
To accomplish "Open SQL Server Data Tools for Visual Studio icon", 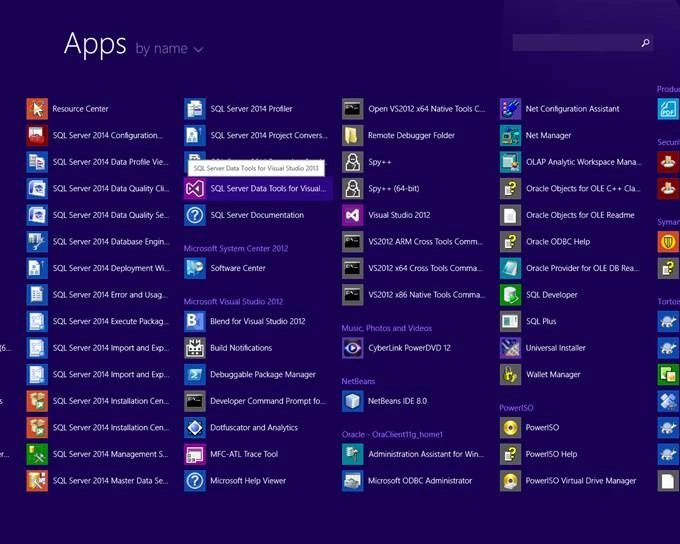I will [x=195, y=188].
